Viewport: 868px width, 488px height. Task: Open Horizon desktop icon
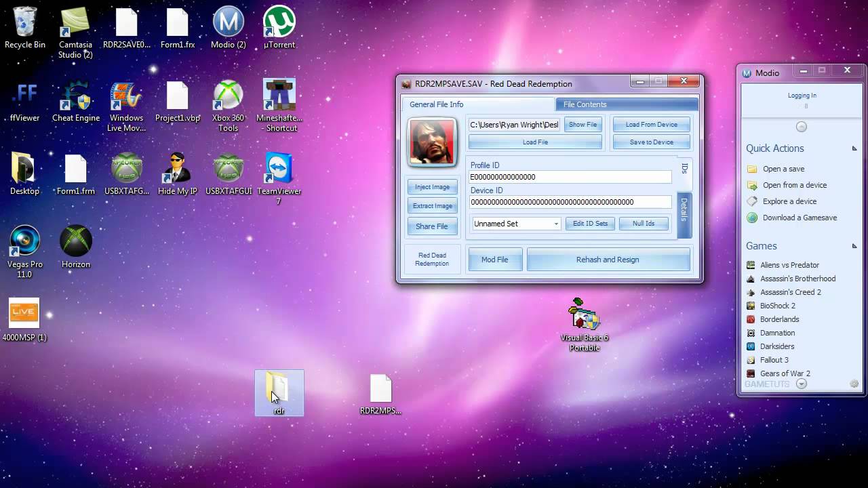click(x=76, y=248)
